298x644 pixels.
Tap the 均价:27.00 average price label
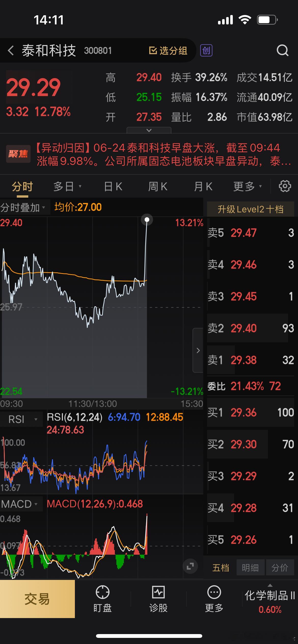coord(78,207)
